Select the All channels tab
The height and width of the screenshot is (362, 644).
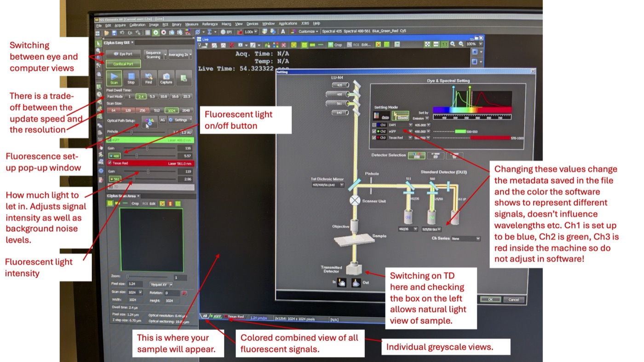[205, 316]
